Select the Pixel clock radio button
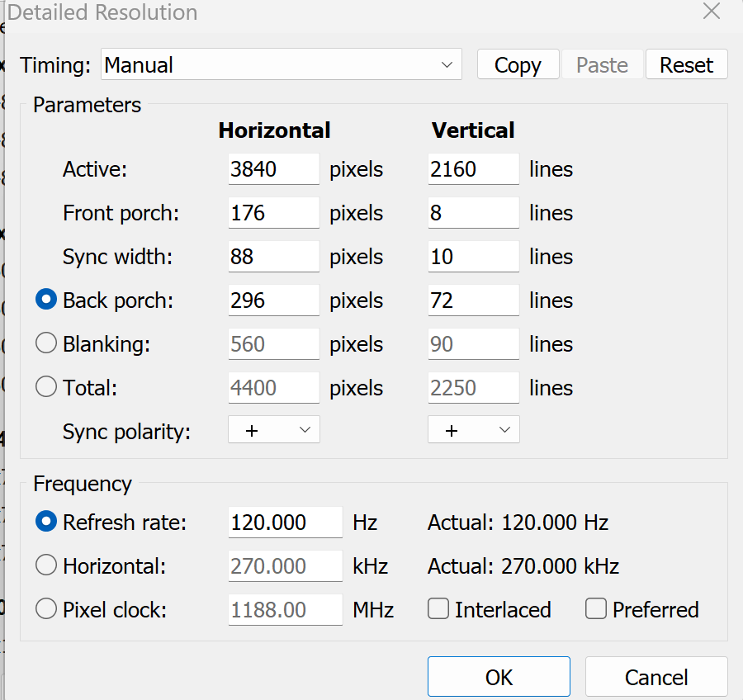The image size is (743, 700). [x=47, y=610]
